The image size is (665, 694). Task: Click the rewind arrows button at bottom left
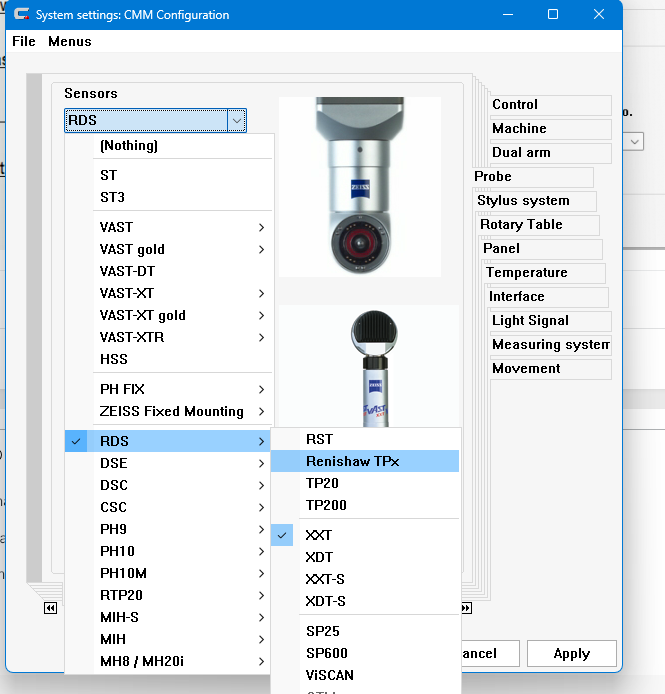click(50, 608)
